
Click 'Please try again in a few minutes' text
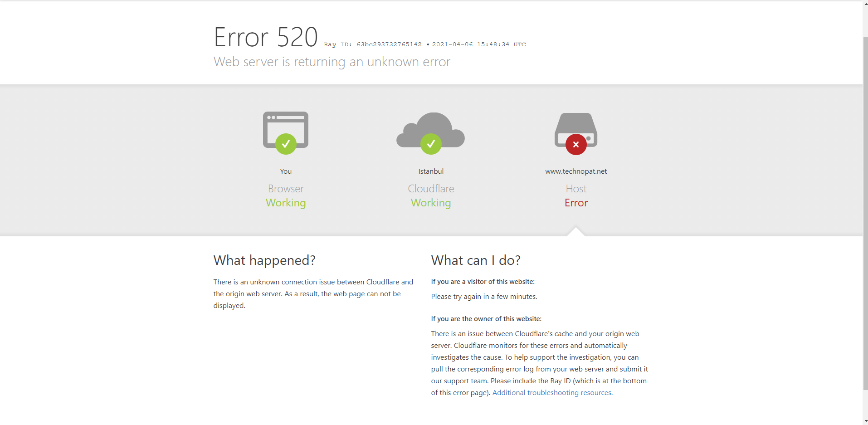pyautogui.click(x=484, y=297)
